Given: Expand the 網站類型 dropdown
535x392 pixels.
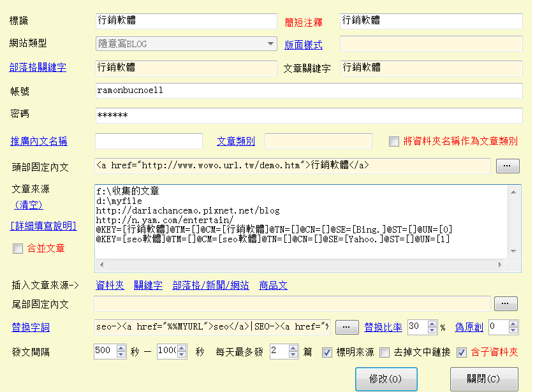Looking at the screenshot, I should pos(270,44).
